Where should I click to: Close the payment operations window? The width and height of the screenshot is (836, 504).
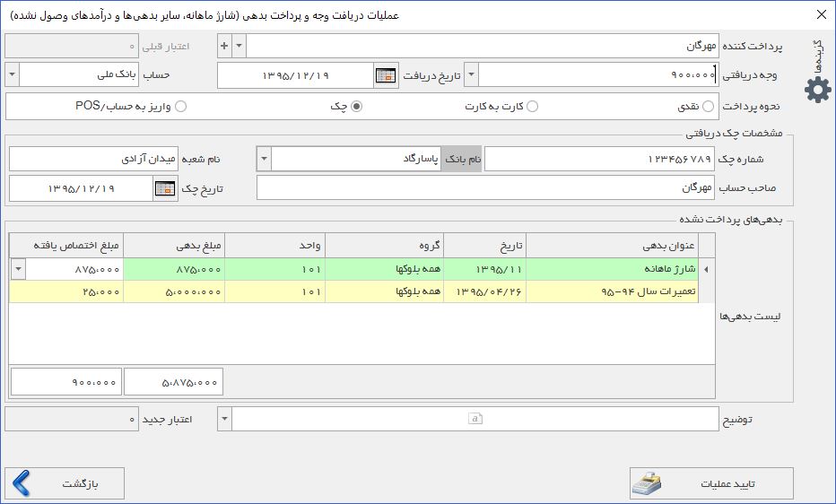(x=822, y=15)
